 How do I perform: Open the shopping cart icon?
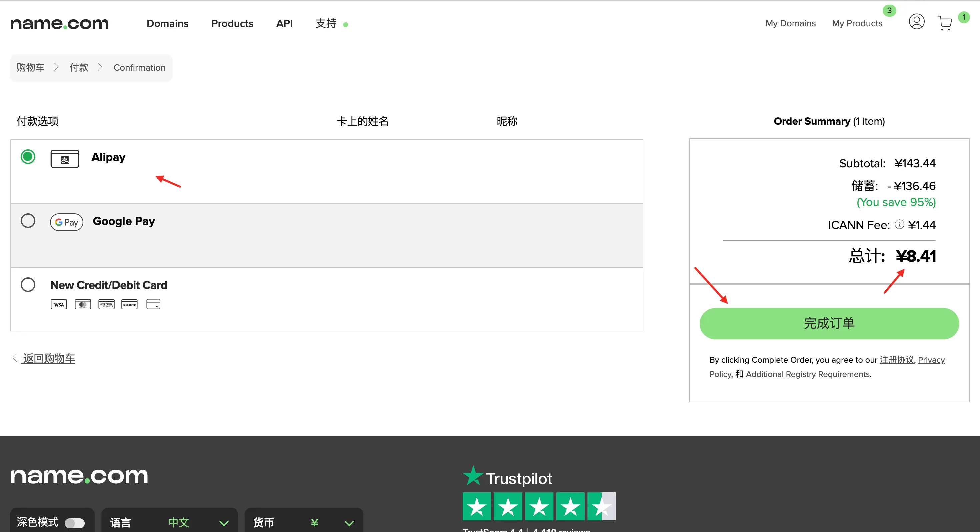click(x=944, y=23)
